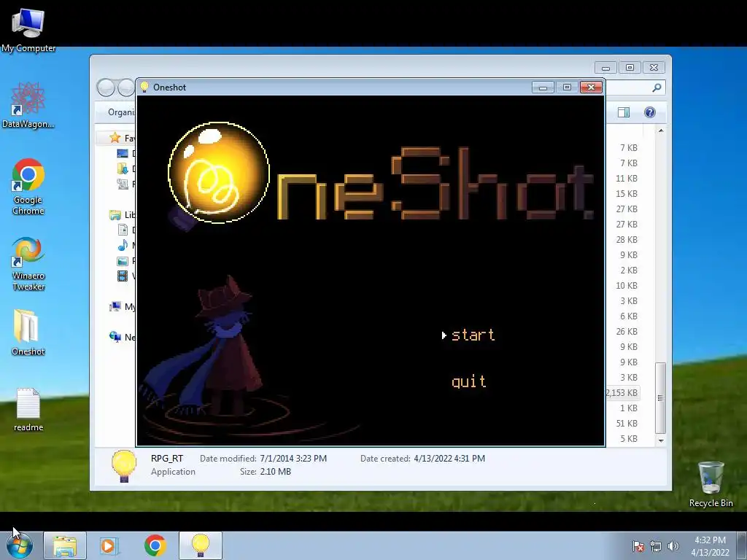Open Explorer help question mark icon
The width and height of the screenshot is (747, 560).
650,112
